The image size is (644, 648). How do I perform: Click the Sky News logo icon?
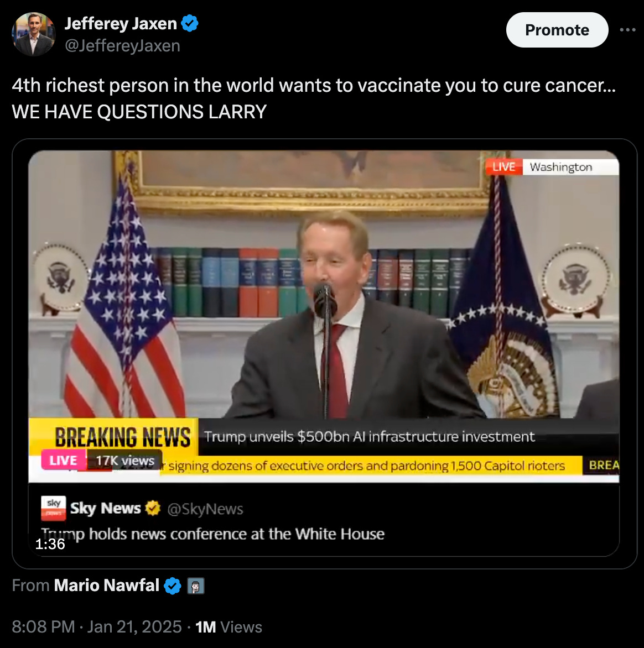tap(53, 508)
